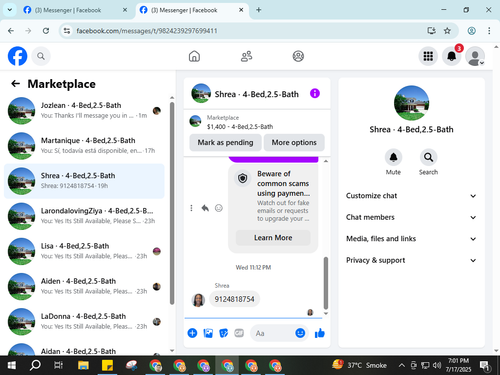Open the plus more-actions icon in composer

click(192, 333)
